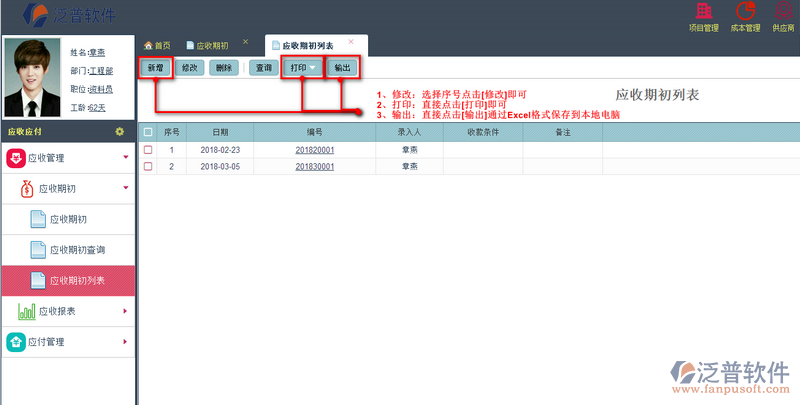This screenshot has height=405, width=800.
Task: Toggle the select-all checkbox in table header
Action: (x=148, y=131)
